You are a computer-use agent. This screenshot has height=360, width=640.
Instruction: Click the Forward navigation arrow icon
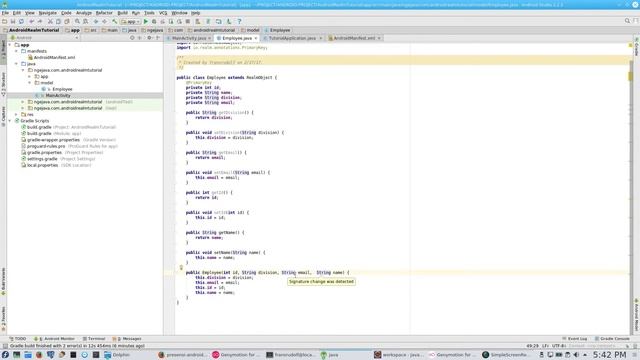click(x=104, y=21)
